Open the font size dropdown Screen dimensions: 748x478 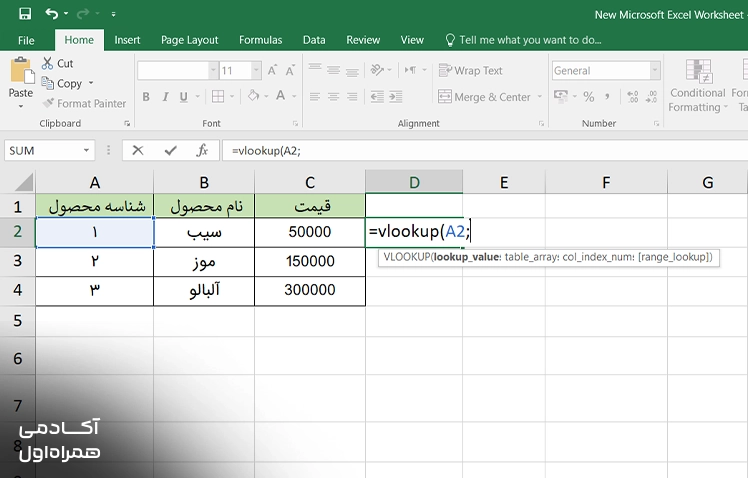point(256,71)
